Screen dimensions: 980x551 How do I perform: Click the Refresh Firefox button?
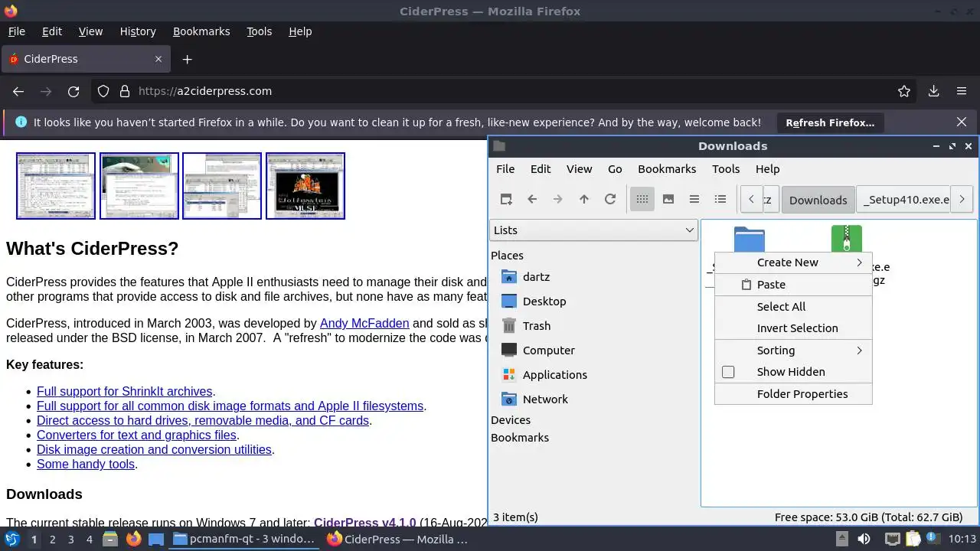pyautogui.click(x=830, y=122)
